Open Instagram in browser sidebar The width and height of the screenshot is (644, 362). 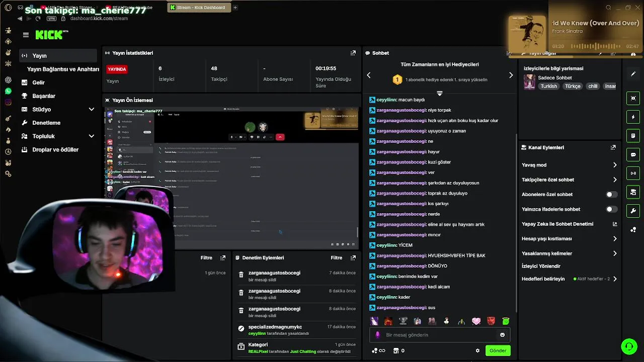pos(8,102)
